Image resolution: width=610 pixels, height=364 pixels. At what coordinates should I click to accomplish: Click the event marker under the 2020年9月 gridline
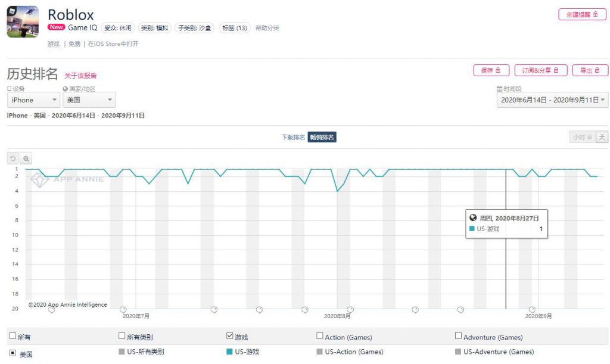[x=532, y=310]
